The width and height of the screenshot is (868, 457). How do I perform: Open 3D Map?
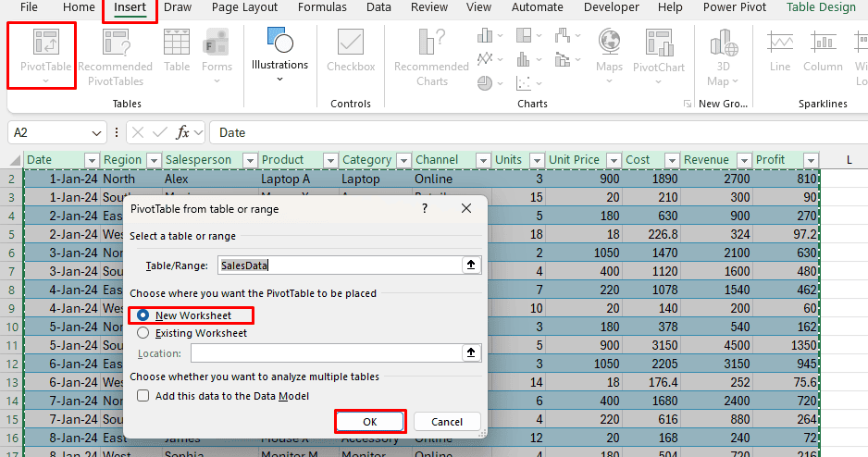click(x=723, y=57)
